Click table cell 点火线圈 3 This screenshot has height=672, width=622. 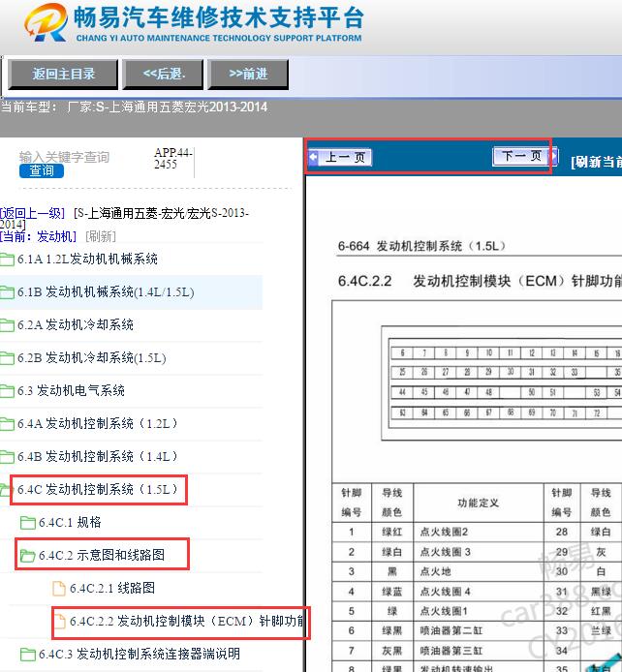(479, 552)
